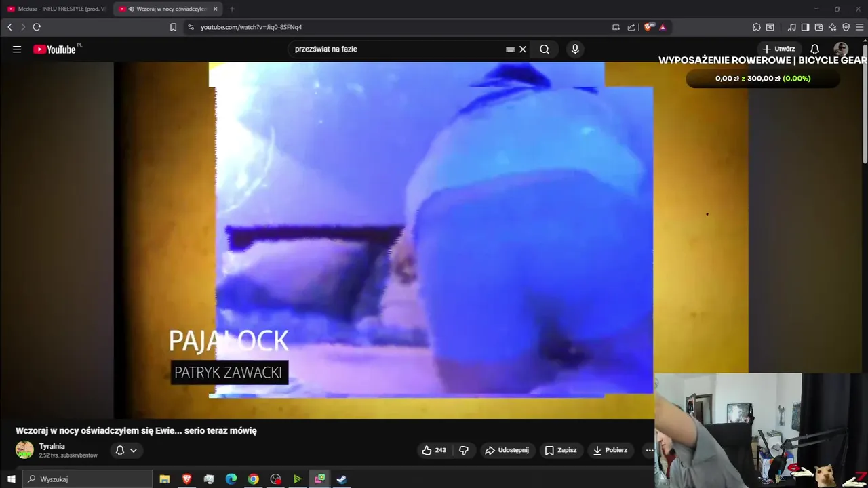The height and width of the screenshot is (488, 868).
Task: Open Brave Shields lion icon
Action: click(x=648, y=27)
